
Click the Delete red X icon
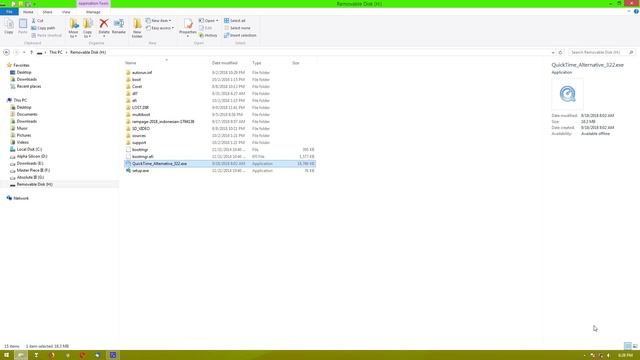pos(104,24)
